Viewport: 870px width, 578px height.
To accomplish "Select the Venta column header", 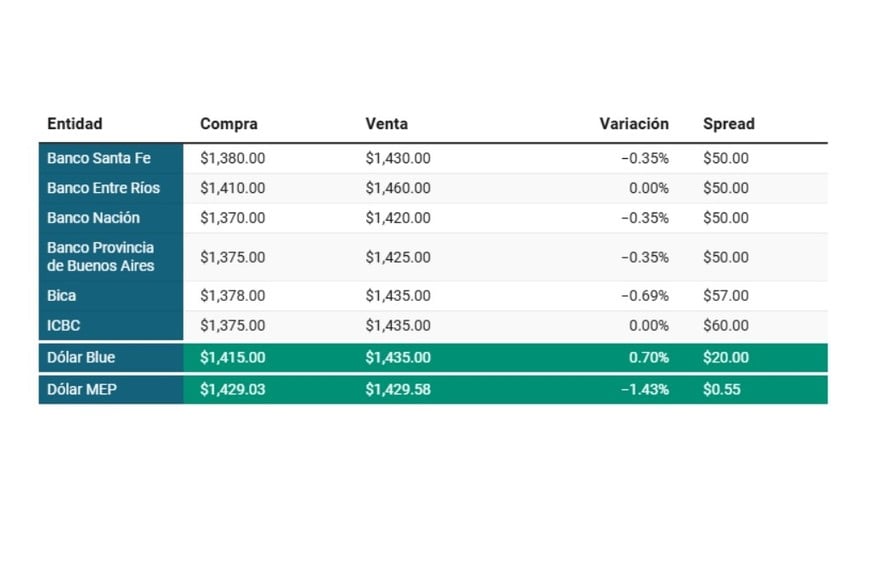I will pos(387,124).
